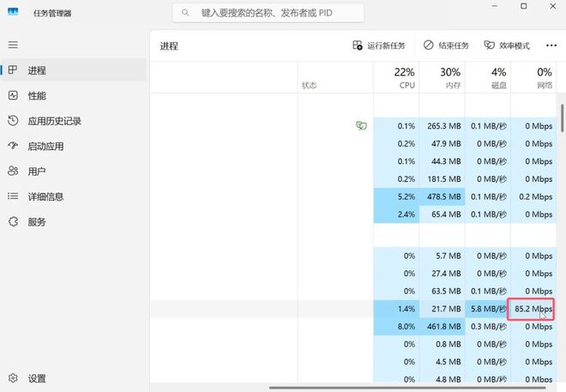This screenshot has width=566, height=392.
Task: Sort by the 磁盘 column header
Action: pos(488,77)
